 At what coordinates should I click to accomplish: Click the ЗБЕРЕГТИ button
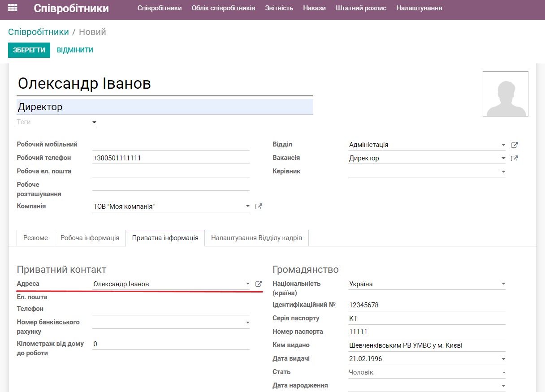tap(29, 50)
